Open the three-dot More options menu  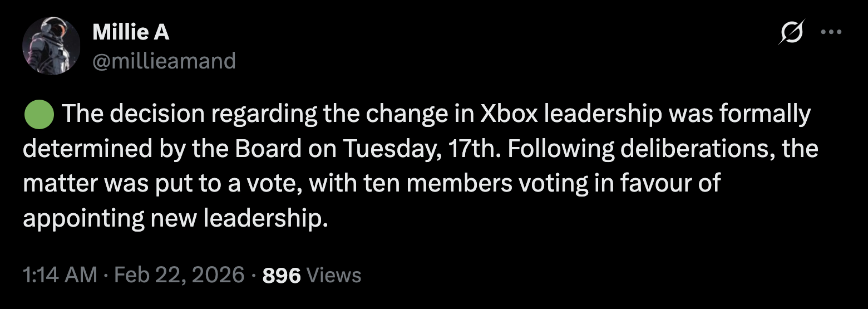(x=831, y=32)
